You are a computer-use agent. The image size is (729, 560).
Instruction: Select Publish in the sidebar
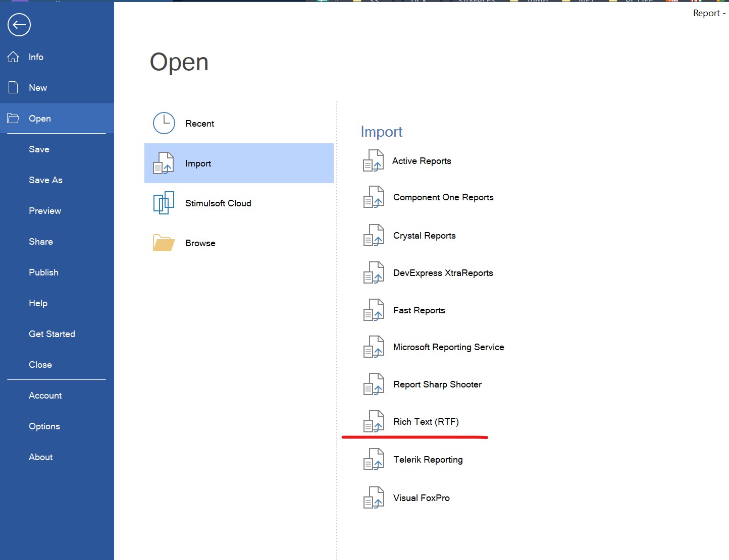click(x=43, y=272)
